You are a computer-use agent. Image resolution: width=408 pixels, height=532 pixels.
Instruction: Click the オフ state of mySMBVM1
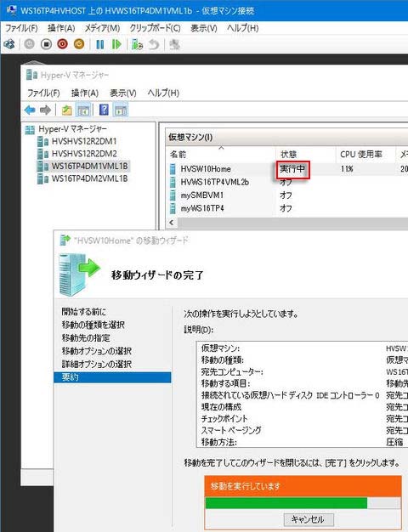tap(286, 195)
